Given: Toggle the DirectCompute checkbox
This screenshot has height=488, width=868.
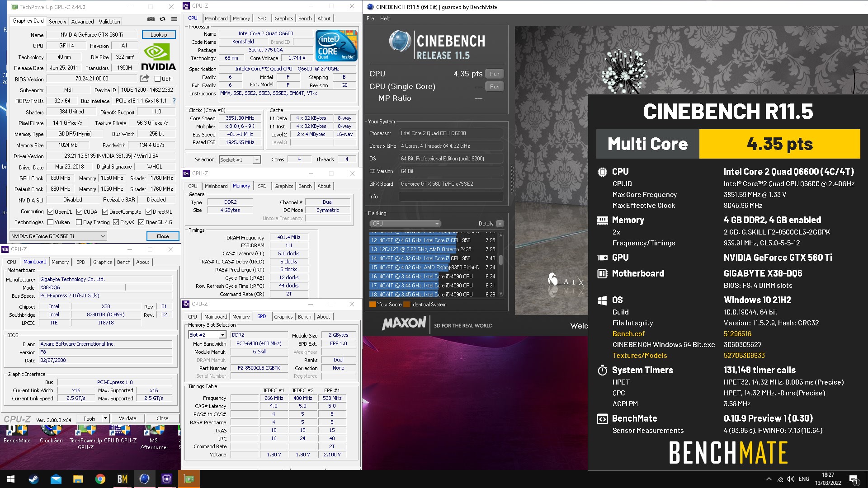Looking at the screenshot, I should [x=105, y=211].
